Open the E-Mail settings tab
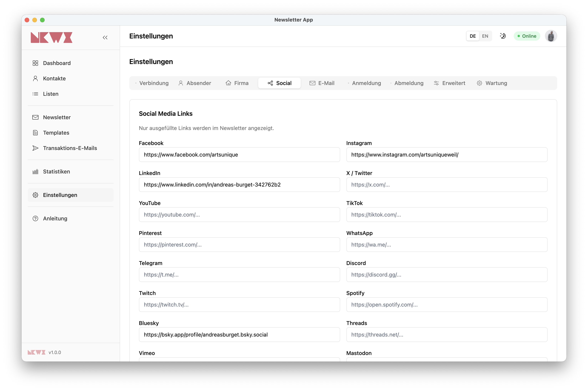The height and width of the screenshot is (390, 588). coord(322,83)
